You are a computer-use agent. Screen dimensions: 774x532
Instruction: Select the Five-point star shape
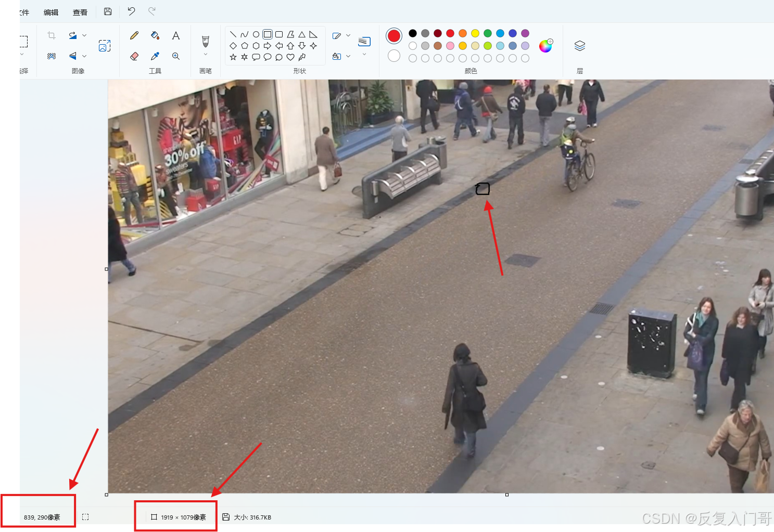(233, 57)
